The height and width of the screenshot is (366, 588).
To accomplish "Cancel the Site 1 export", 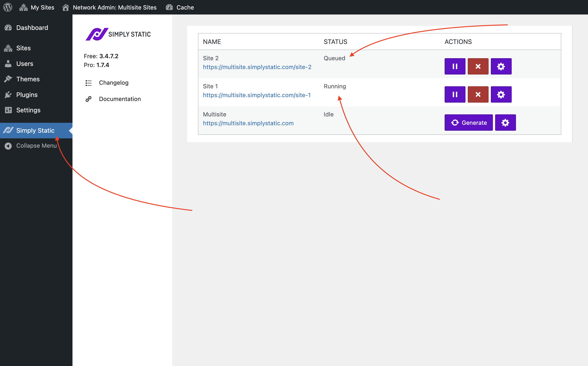I will [x=478, y=94].
